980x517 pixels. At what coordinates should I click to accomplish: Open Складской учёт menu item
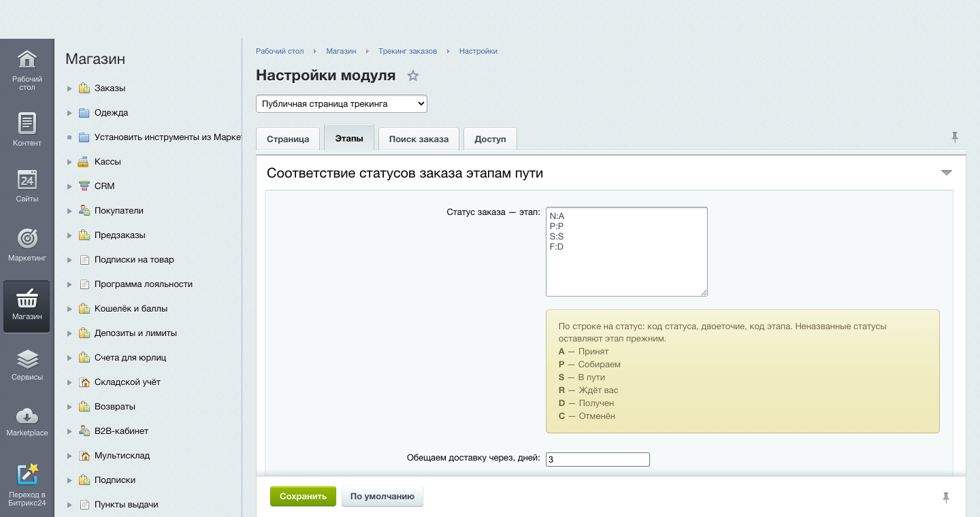[127, 382]
